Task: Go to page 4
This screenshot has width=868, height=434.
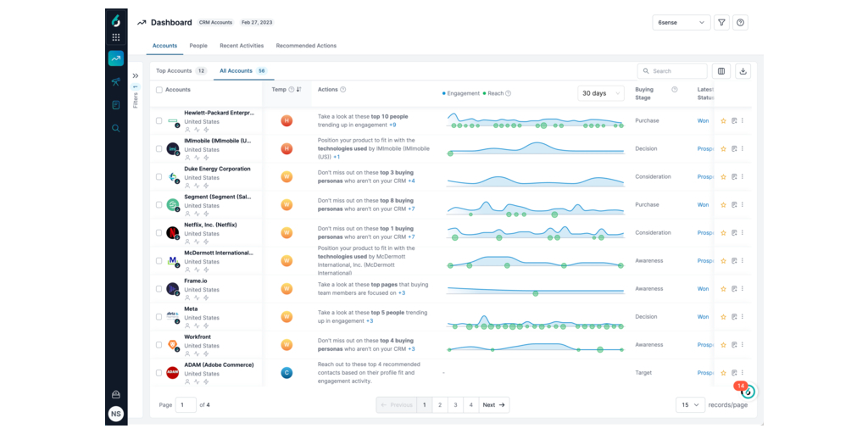Action: pyautogui.click(x=470, y=404)
